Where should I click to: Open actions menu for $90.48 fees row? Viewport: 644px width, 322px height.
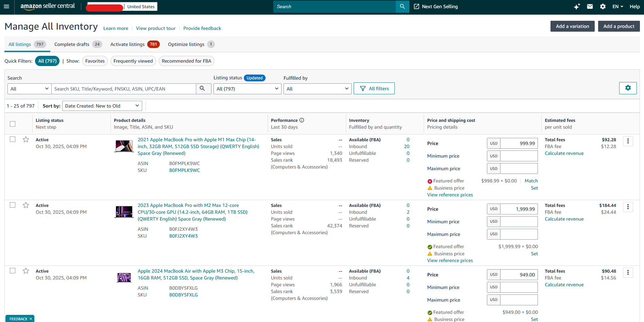[628, 272]
